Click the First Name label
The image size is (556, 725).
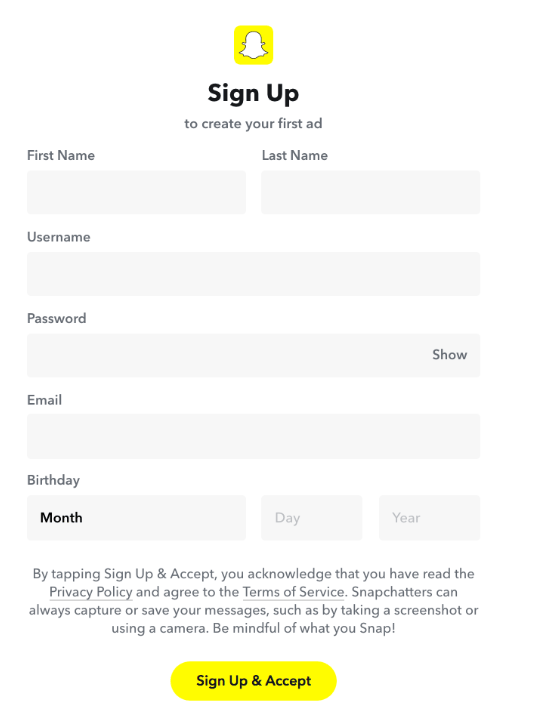[x=61, y=155]
